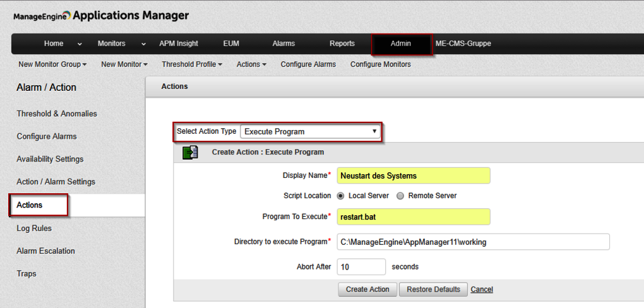Open the Monitors tab
Screen dimensions: 644x308
[x=111, y=44]
